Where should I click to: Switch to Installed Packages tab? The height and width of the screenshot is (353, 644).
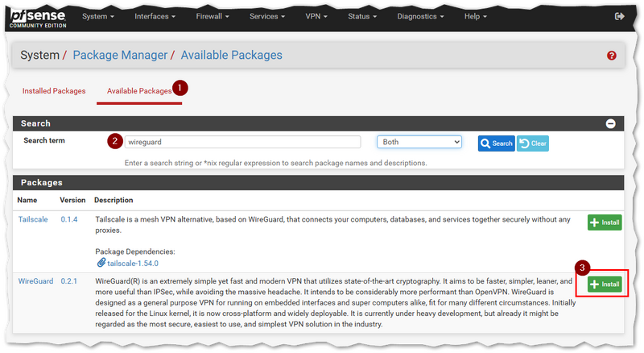54,91
